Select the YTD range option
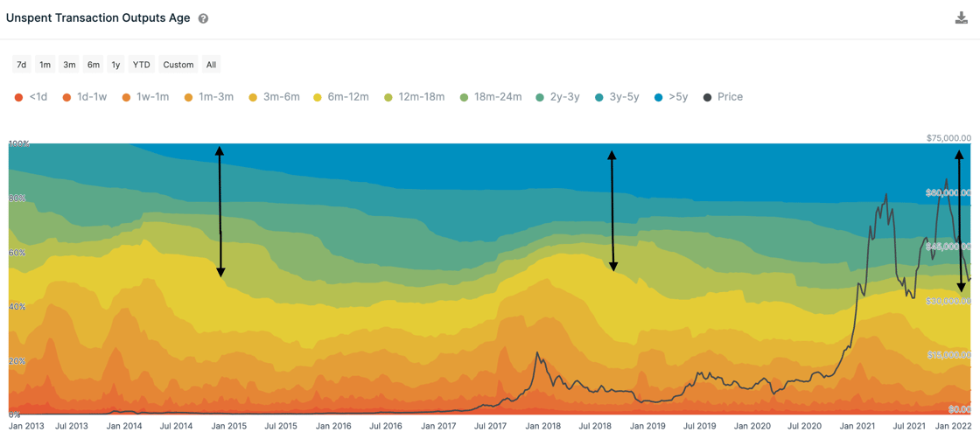980x446 pixels. click(141, 65)
